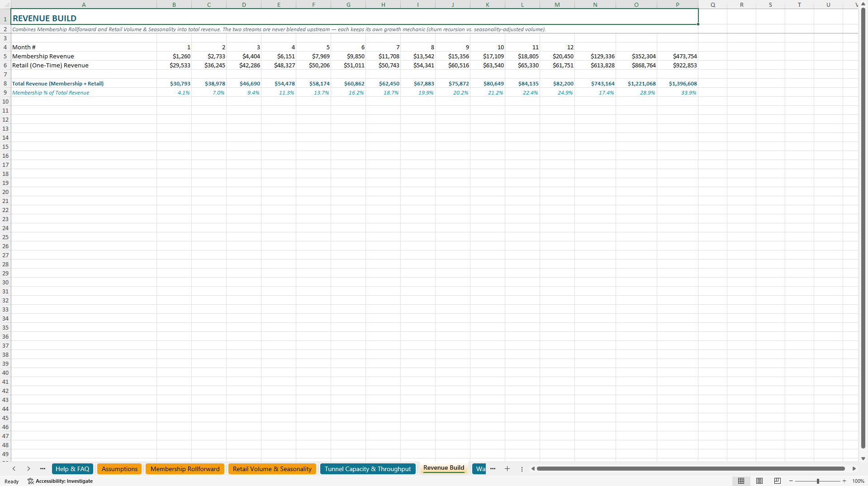Select cell with $1,260
This screenshot has width=868, height=486.
pos(174,57)
